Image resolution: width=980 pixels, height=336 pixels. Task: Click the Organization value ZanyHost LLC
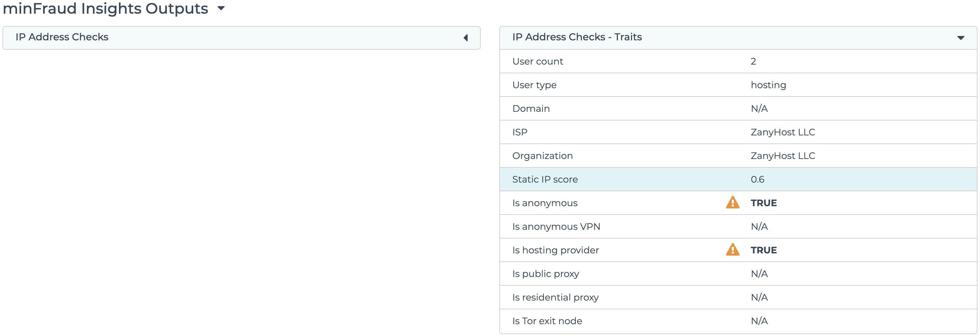tap(783, 156)
